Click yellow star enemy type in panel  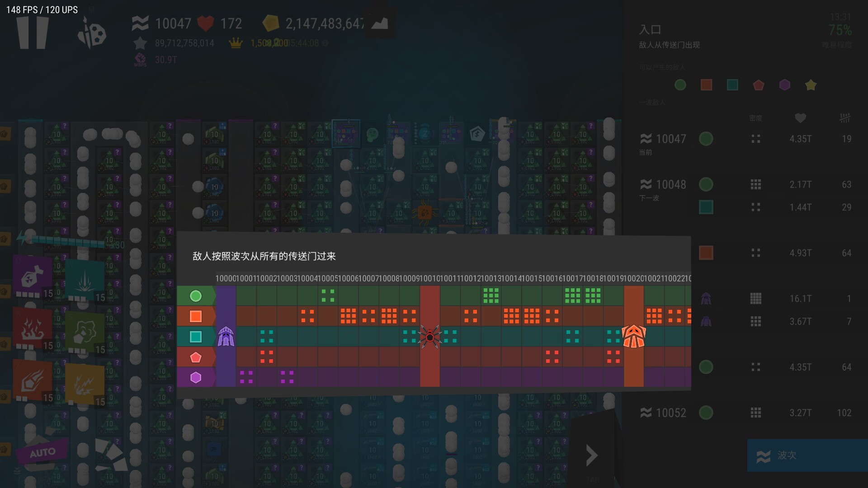(811, 85)
